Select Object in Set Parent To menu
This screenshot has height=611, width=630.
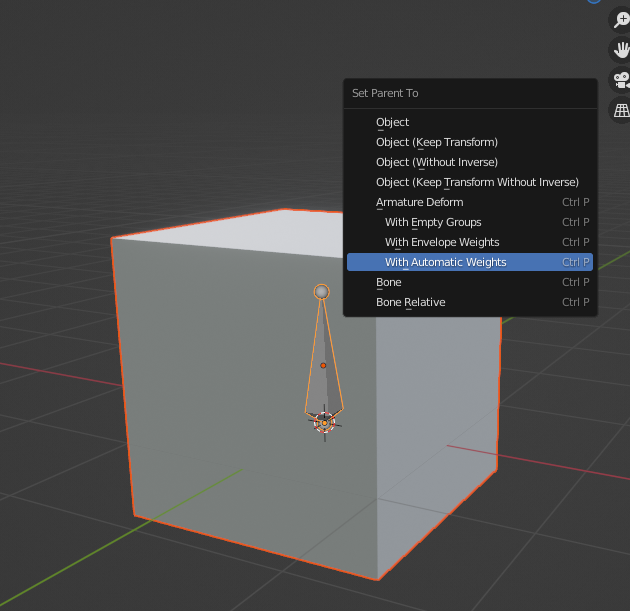(x=393, y=122)
